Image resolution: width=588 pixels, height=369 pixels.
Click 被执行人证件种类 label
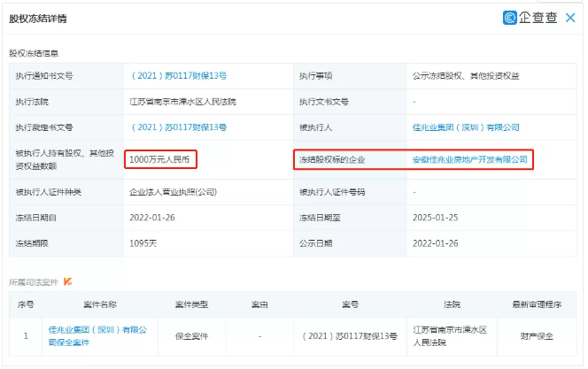49,192
